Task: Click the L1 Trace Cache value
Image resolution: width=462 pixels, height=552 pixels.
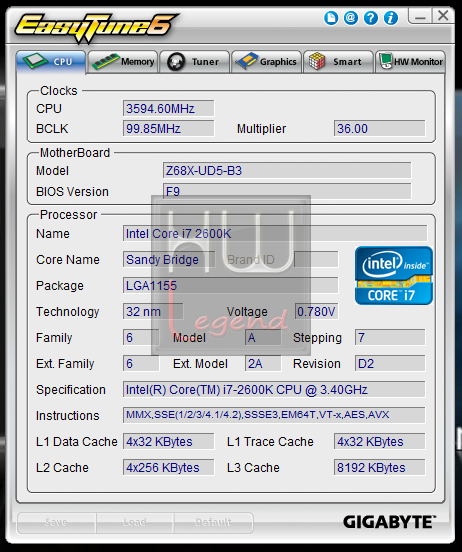Action: [x=379, y=441]
